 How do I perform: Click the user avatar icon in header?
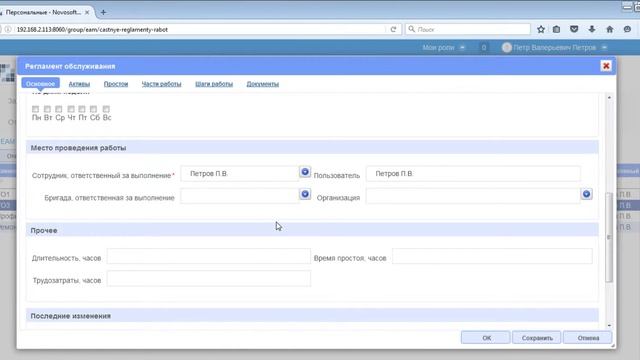pos(507,48)
